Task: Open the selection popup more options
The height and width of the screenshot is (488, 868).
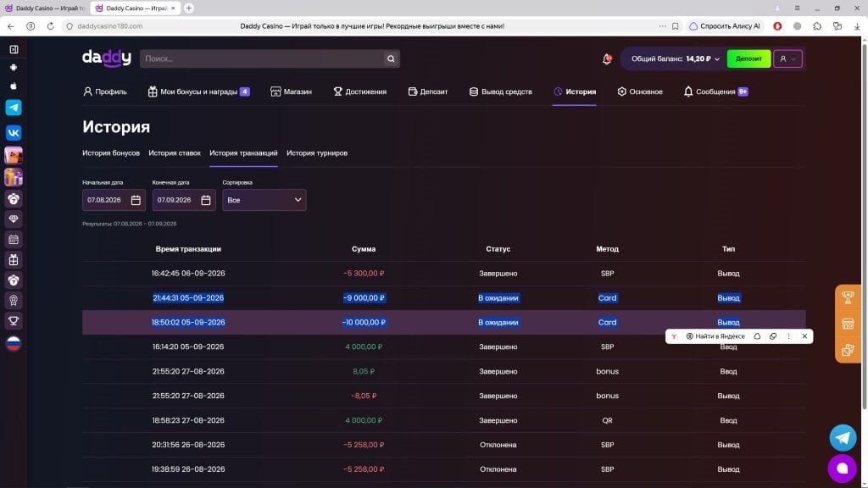Action: tap(789, 336)
